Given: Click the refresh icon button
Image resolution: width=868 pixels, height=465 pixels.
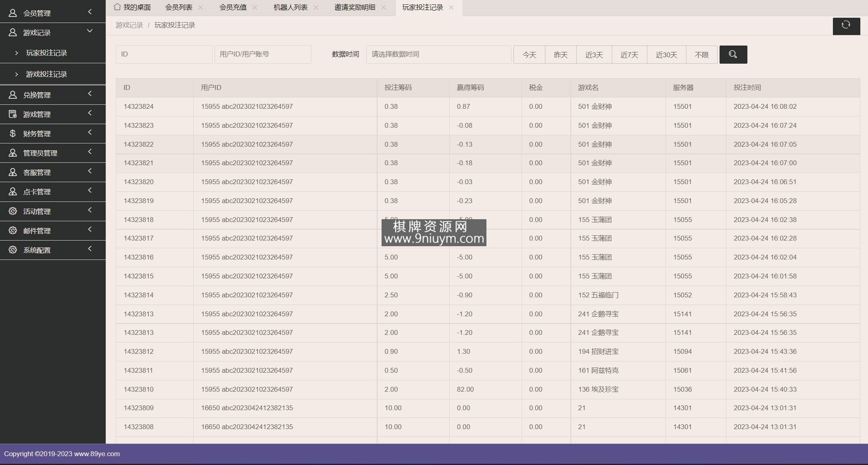Looking at the screenshot, I should (x=846, y=25).
